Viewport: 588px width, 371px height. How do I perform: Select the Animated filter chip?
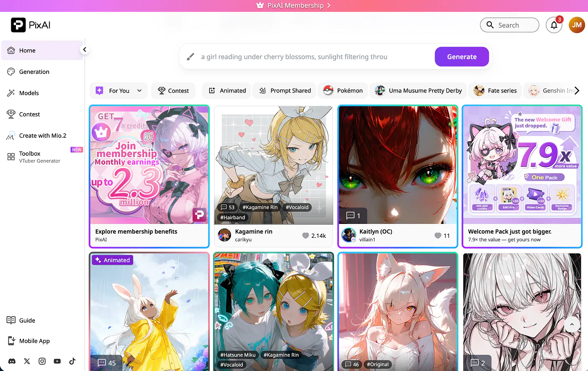point(227,91)
